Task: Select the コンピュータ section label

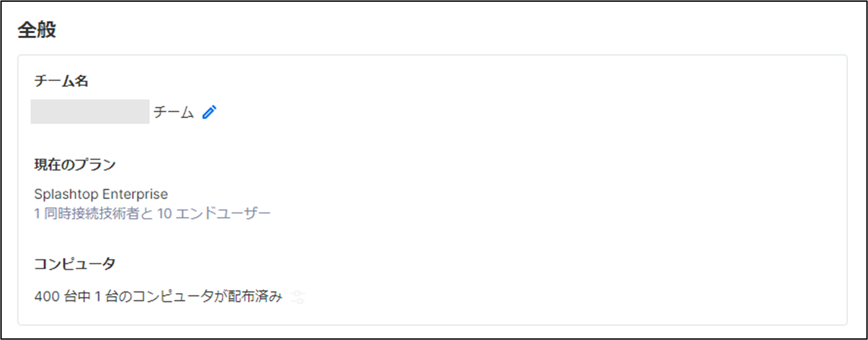Action: coord(75,264)
